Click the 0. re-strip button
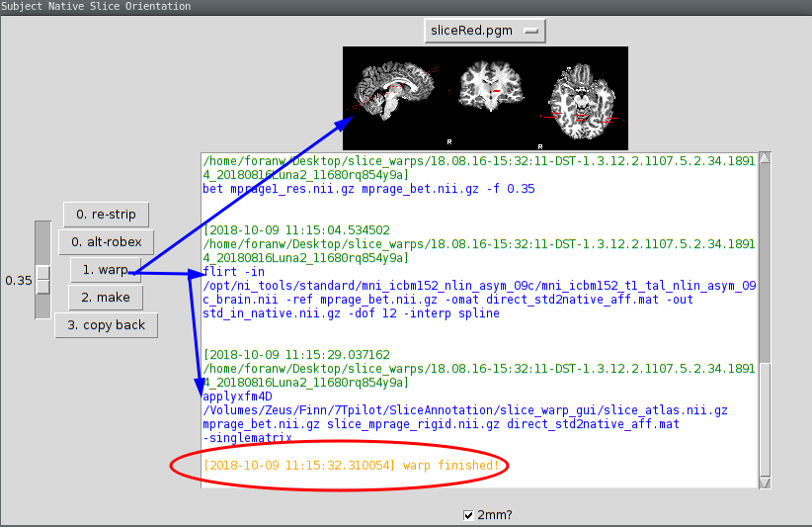The image size is (812, 527). point(106,215)
